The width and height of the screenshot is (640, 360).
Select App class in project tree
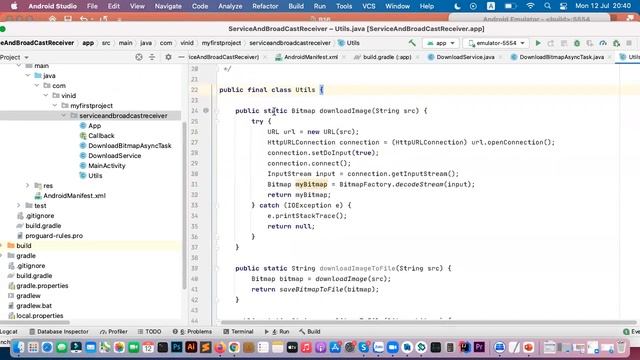pyautogui.click(x=90, y=126)
